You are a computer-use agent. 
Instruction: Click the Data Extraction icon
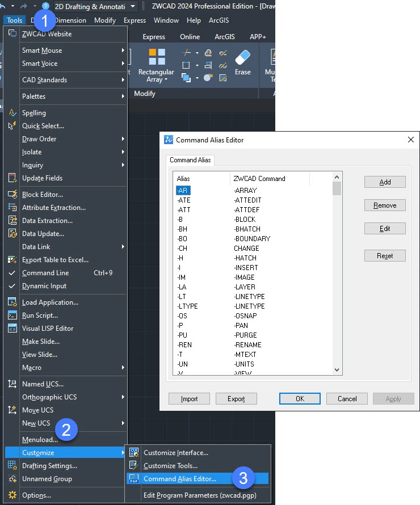point(12,221)
